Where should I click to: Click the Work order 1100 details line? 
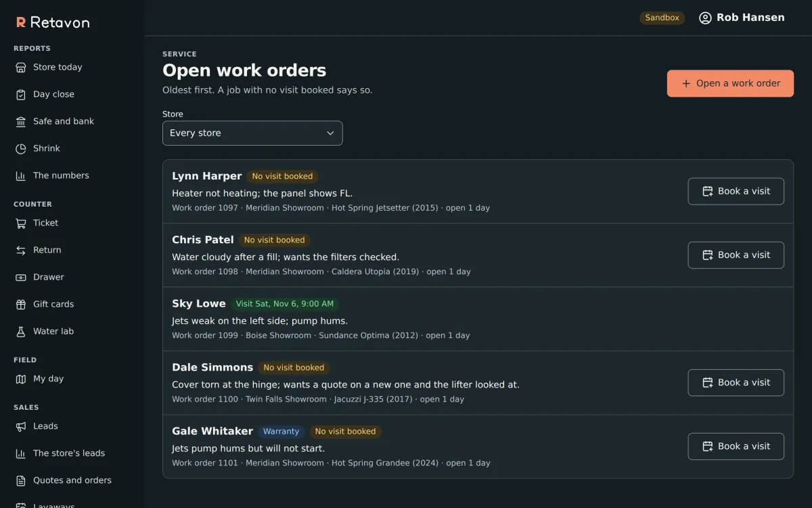(318, 399)
